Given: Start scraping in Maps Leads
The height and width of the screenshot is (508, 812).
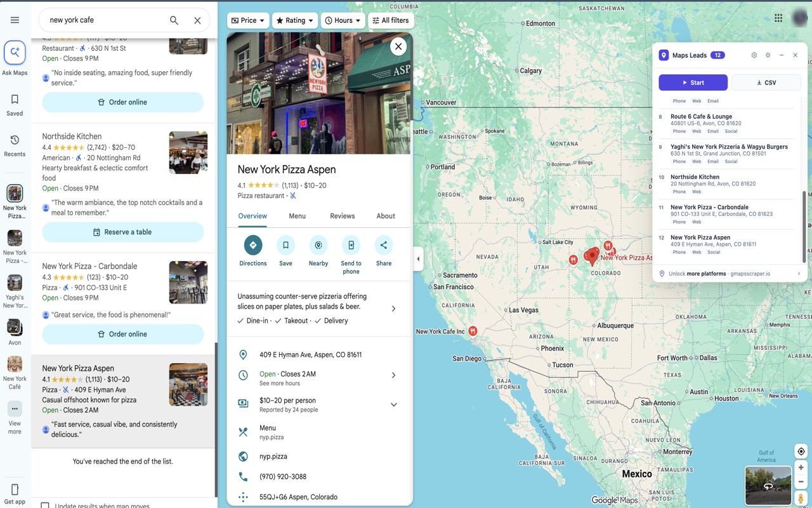Looking at the screenshot, I should (693, 83).
